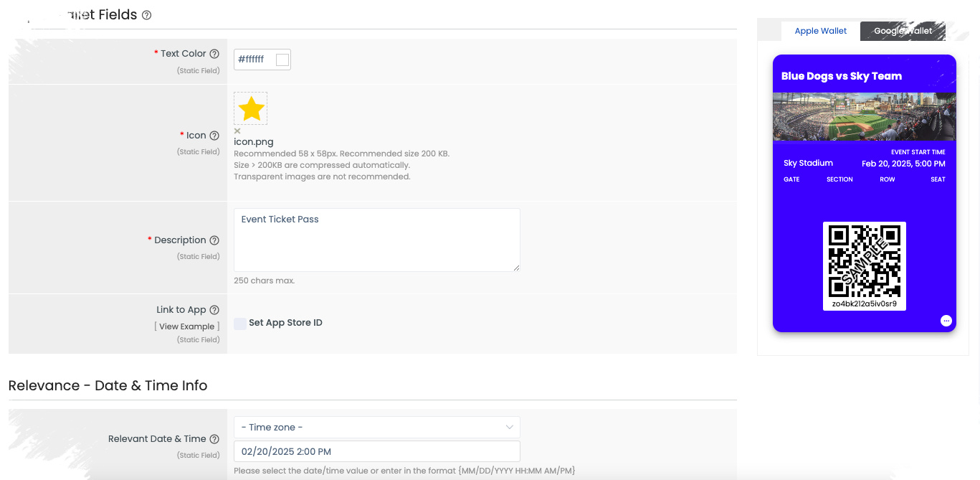
Task: Click the sample QR code on the pass
Action: 865,261
